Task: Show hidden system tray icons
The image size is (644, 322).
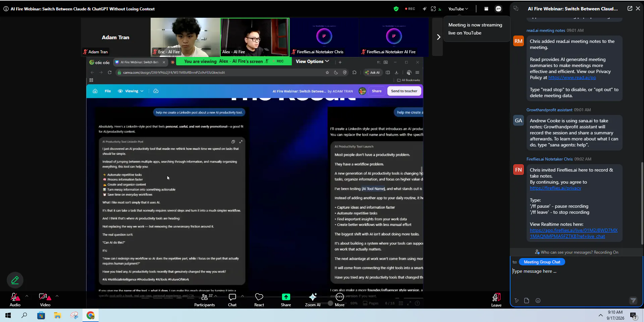Action: [x=600, y=315]
